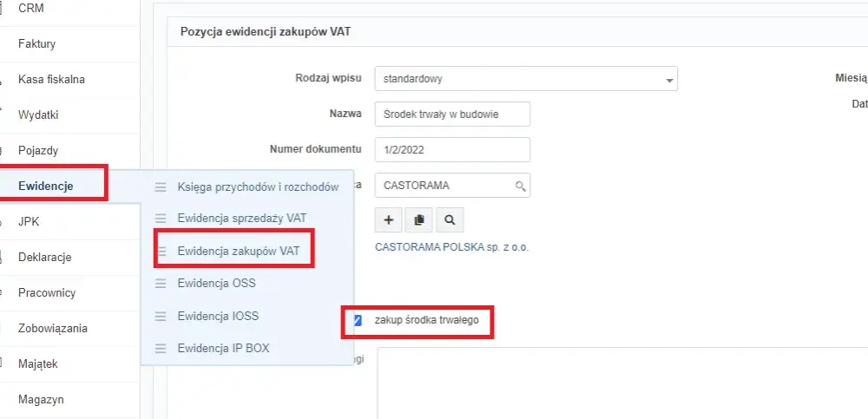The height and width of the screenshot is (419, 868).
Task: Click the Pozycja ewidencji zakupów VAT heading
Action: [265, 31]
